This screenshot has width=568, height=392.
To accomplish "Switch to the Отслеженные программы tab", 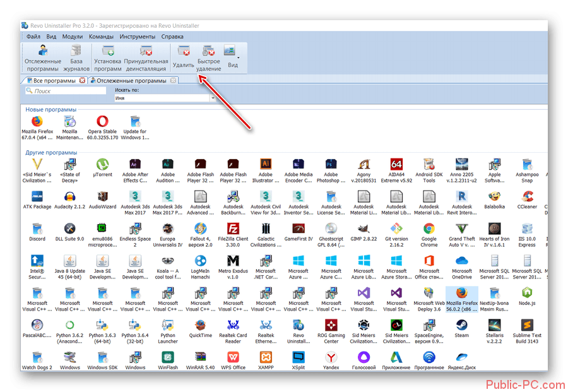I will pyautogui.click(x=131, y=80).
